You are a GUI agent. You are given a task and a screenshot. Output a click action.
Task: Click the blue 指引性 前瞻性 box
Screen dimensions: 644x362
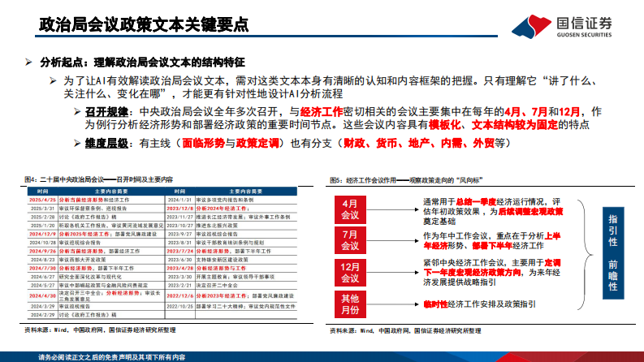tap(613, 252)
